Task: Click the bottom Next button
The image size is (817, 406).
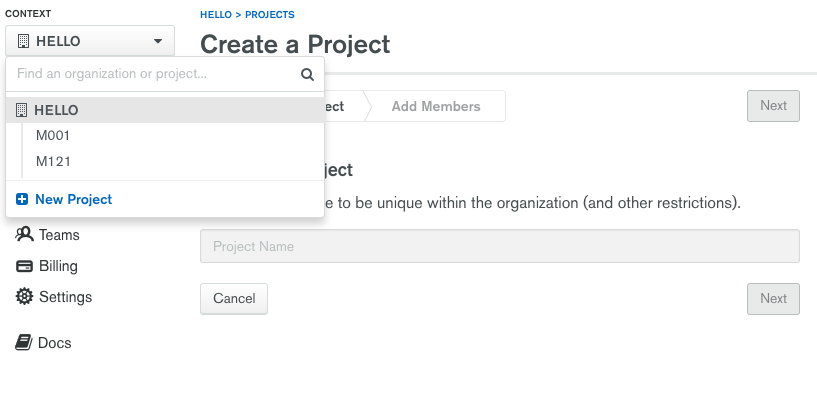Action: pyautogui.click(x=773, y=298)
